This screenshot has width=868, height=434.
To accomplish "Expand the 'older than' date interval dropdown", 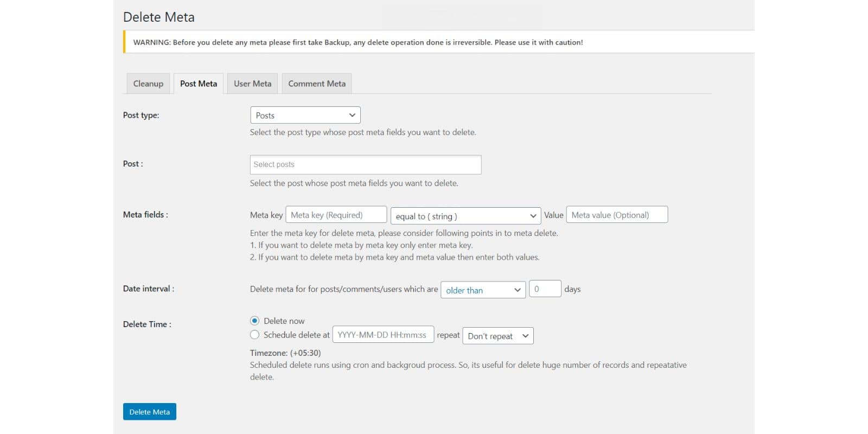I will pos(483,290).
